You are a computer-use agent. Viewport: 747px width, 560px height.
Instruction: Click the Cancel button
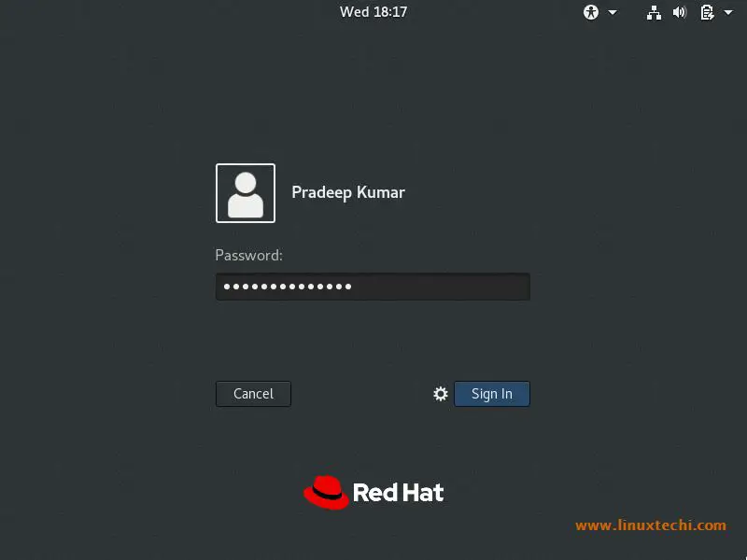[253, 394]
